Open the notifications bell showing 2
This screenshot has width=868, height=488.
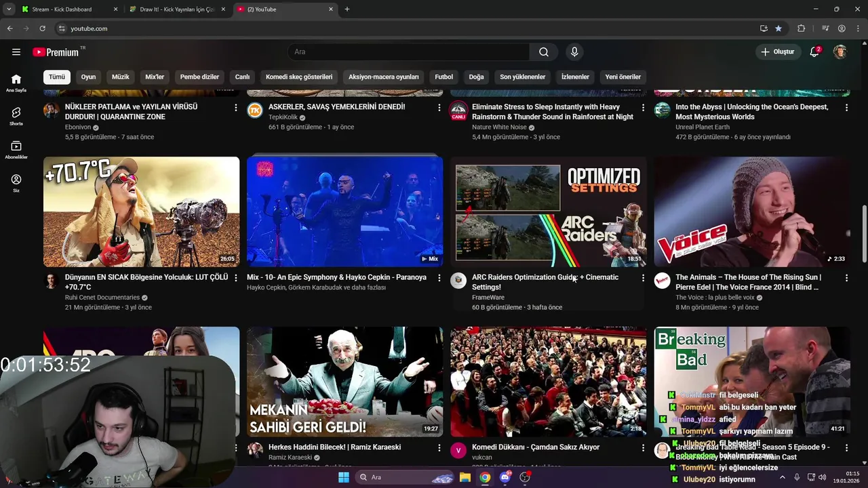pos(814,52)
